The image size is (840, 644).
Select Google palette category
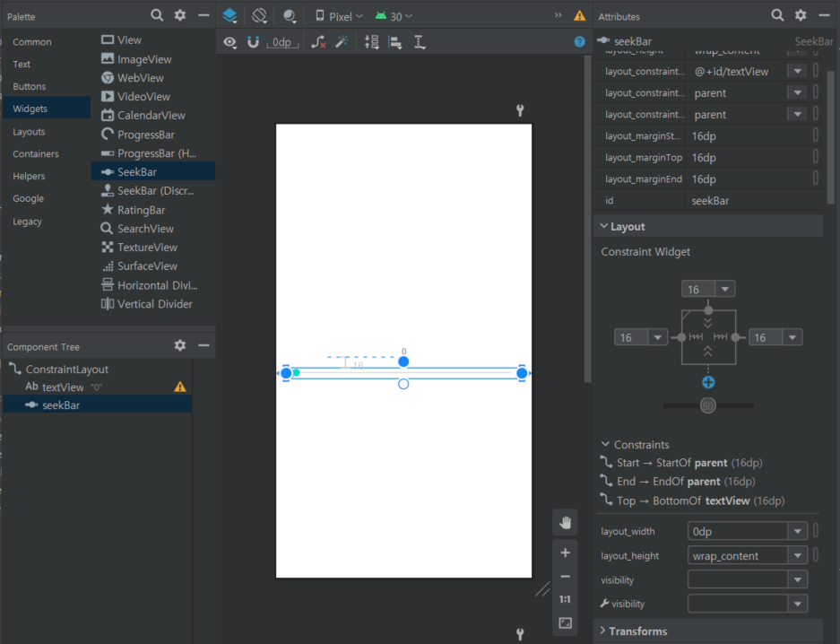coord(29,198)
